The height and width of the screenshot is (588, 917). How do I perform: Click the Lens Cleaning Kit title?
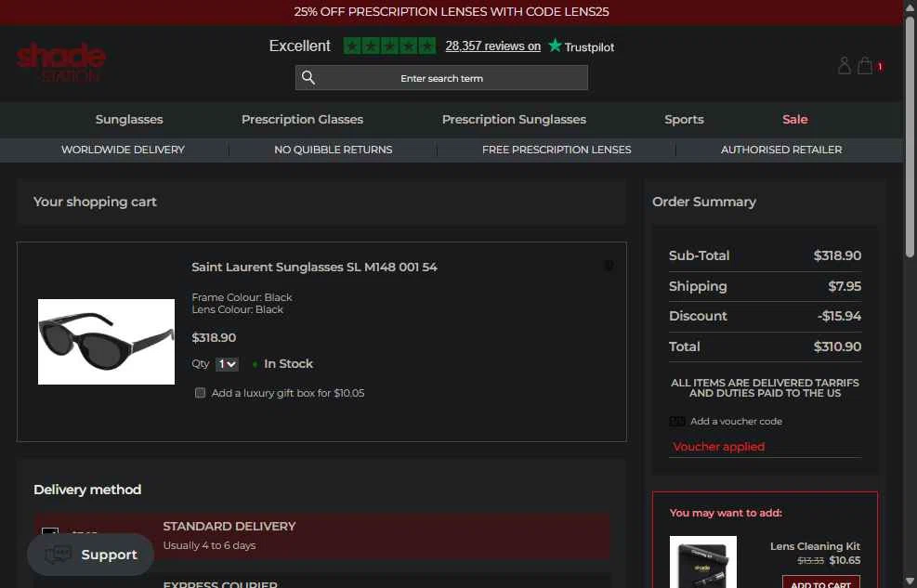click(815, 546)
